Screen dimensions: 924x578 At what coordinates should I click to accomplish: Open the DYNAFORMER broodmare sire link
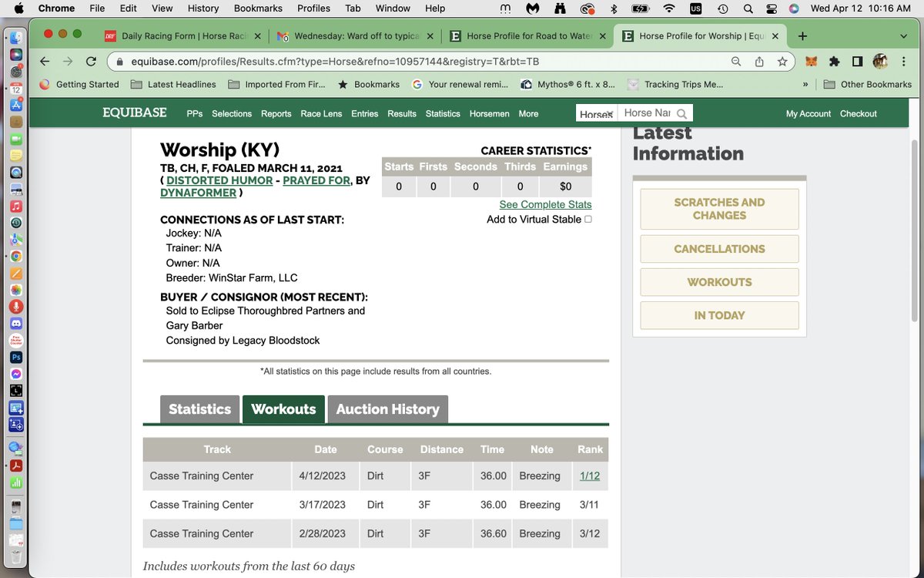[198, 193]
